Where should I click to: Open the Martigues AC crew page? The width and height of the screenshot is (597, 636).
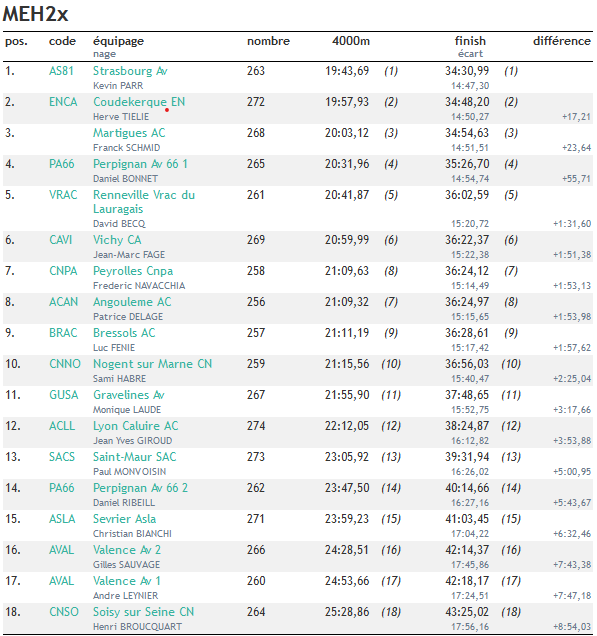pos(129,133)
